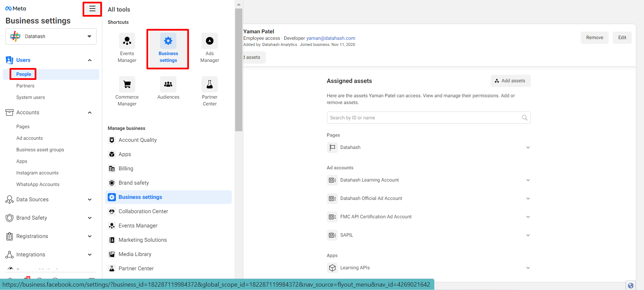Image resolution: width=644 pixels, height=290 pixels.
Task: Click the Learning APIs app cube icon
Action: coord(332,268)
